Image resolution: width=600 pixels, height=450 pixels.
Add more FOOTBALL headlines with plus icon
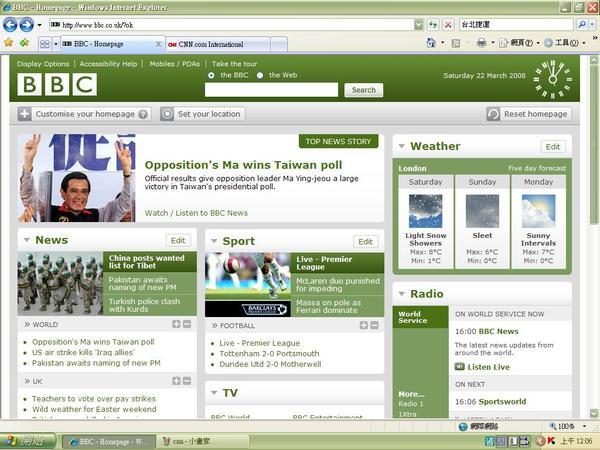tap(364, 325)
